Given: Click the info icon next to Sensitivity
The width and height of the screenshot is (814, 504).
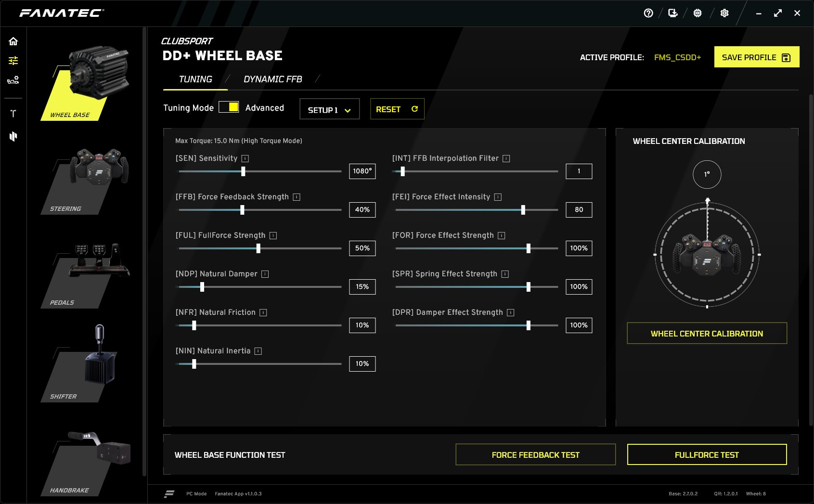Looking at the screenshot, I should [245, 158].
